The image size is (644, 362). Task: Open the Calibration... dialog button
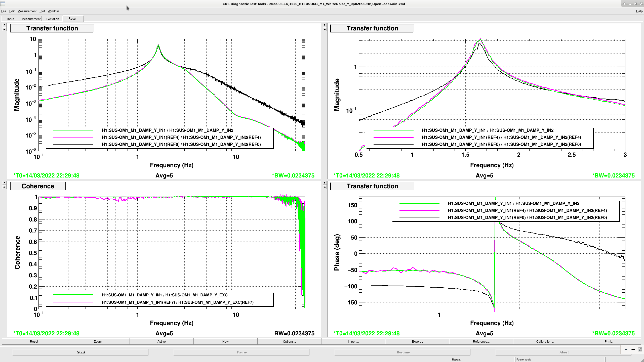pos(545,341)
